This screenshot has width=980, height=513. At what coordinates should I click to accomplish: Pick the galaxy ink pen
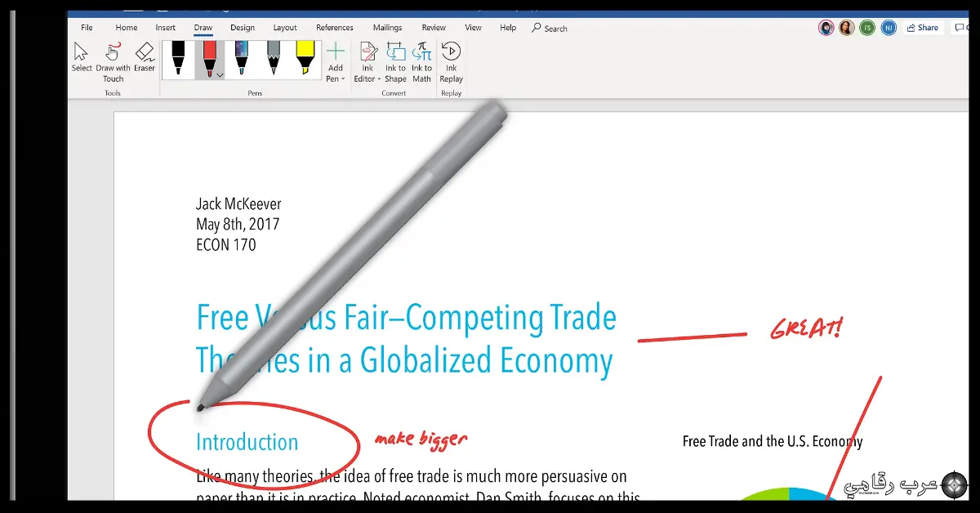(241, 60)
